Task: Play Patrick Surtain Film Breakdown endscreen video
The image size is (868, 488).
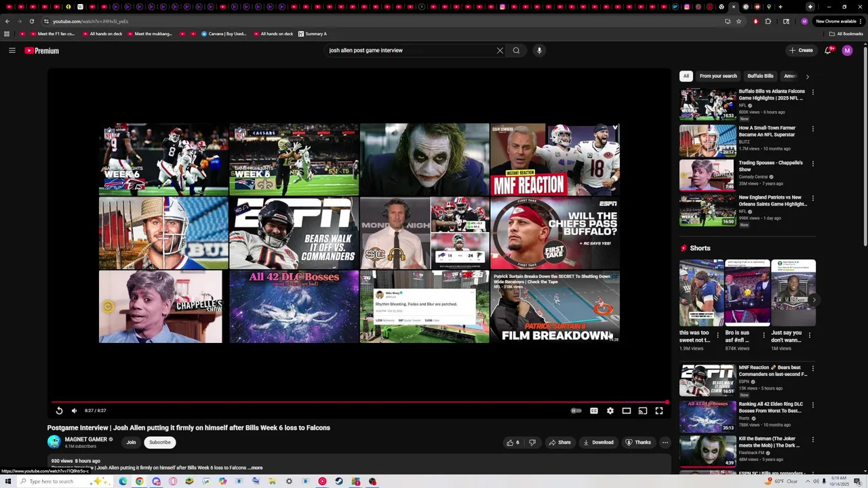Action: coord(555,307)
